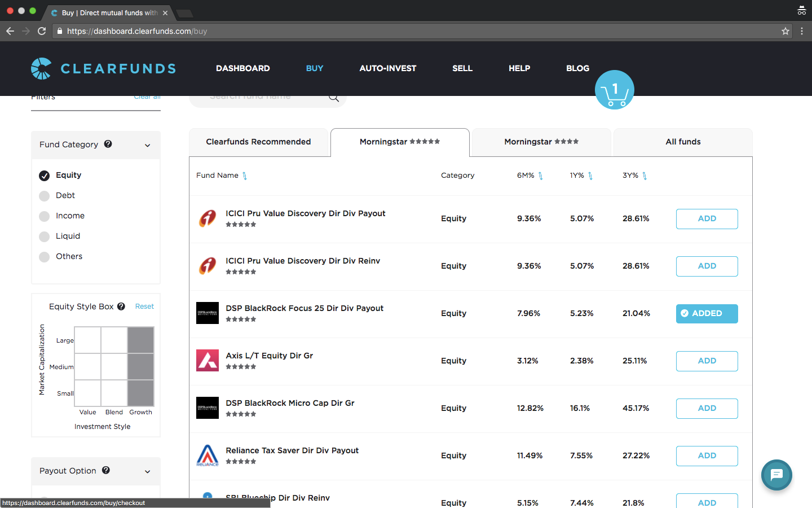The image size is (812, 508).
Task: Select Liquid fund category
Action: point(44,237)
